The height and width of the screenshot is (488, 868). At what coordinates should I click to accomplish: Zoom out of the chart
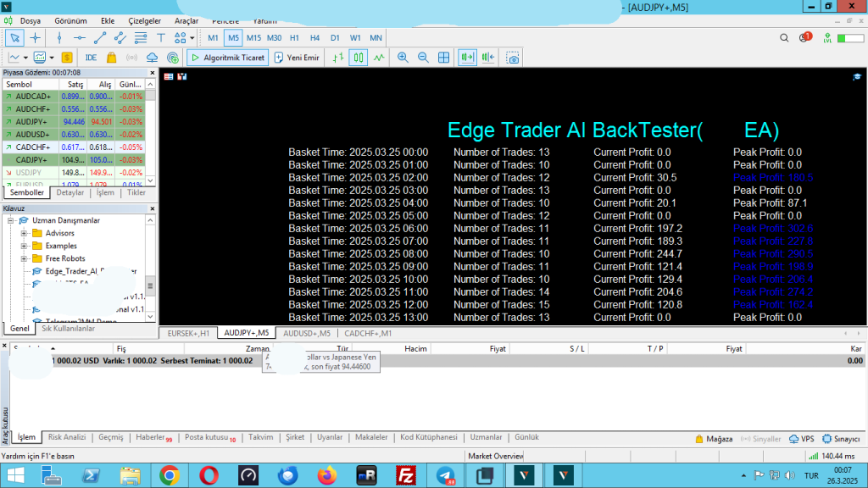click(424, 58)
